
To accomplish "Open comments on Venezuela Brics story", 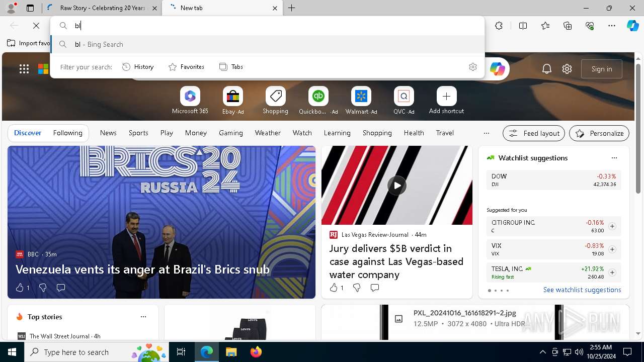I will pos(61,288).
